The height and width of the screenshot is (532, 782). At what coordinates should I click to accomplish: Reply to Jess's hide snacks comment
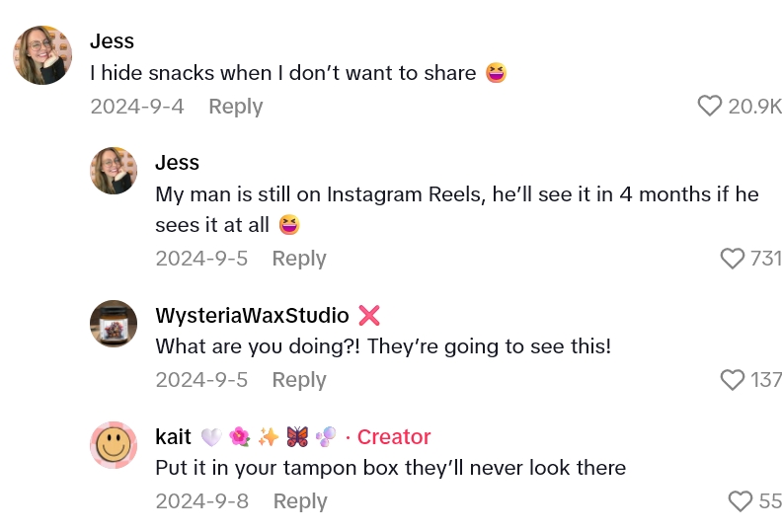click(235, 107)
